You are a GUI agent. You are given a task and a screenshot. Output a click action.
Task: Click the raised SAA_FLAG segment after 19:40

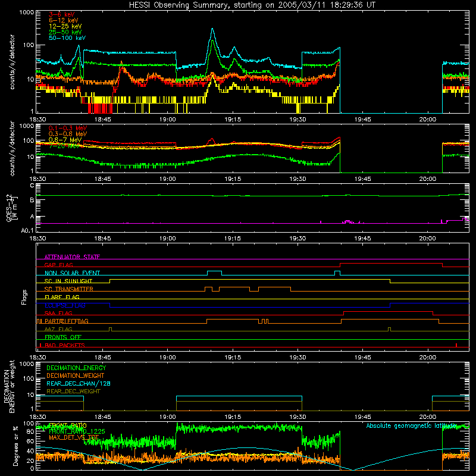tap(389, 311)
